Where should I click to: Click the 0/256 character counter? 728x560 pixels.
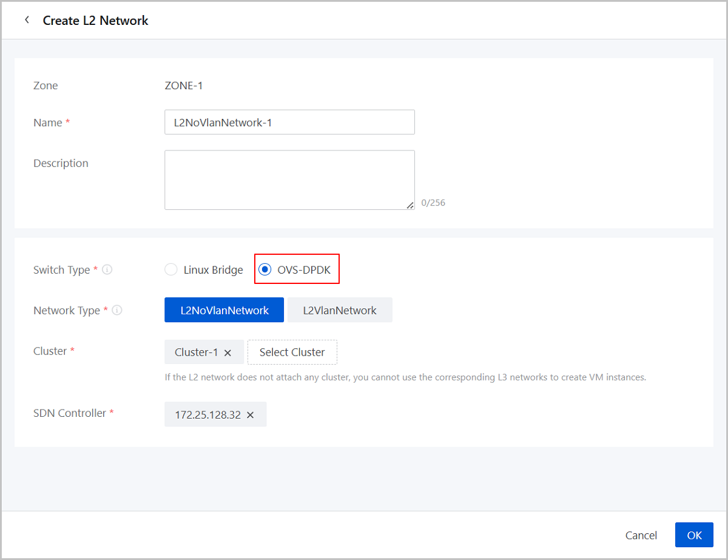[433, 203]
